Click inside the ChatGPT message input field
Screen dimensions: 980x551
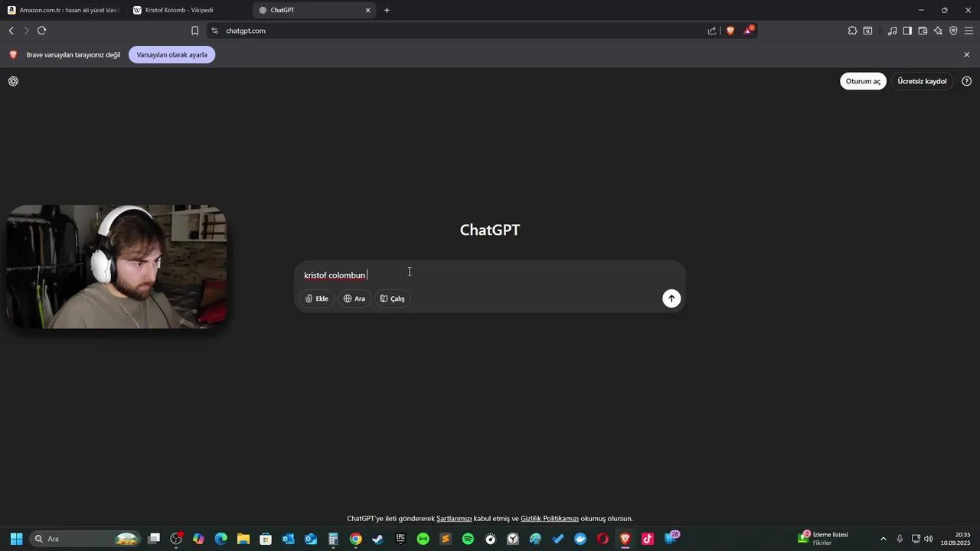click(490, 275)
